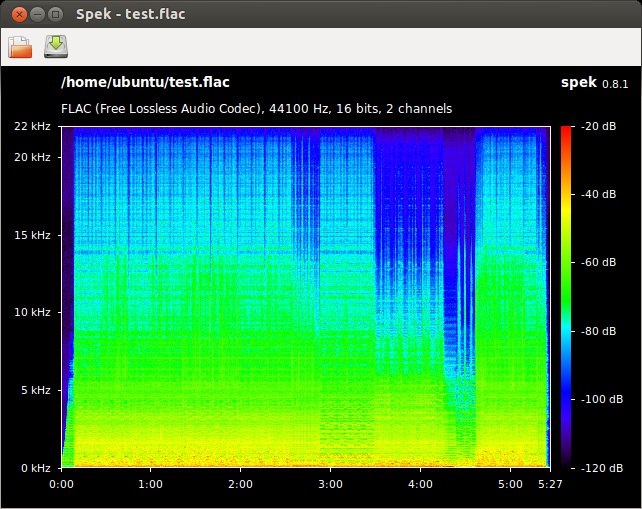The image size is (642, 509).
Task: Open a file with the folder icon
Action: (x=20, y=46)
